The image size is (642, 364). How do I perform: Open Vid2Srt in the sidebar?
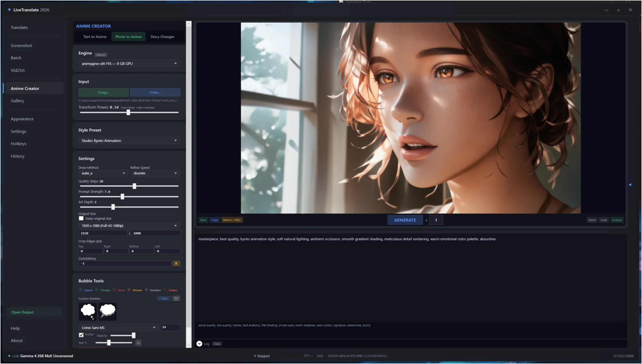18,70
